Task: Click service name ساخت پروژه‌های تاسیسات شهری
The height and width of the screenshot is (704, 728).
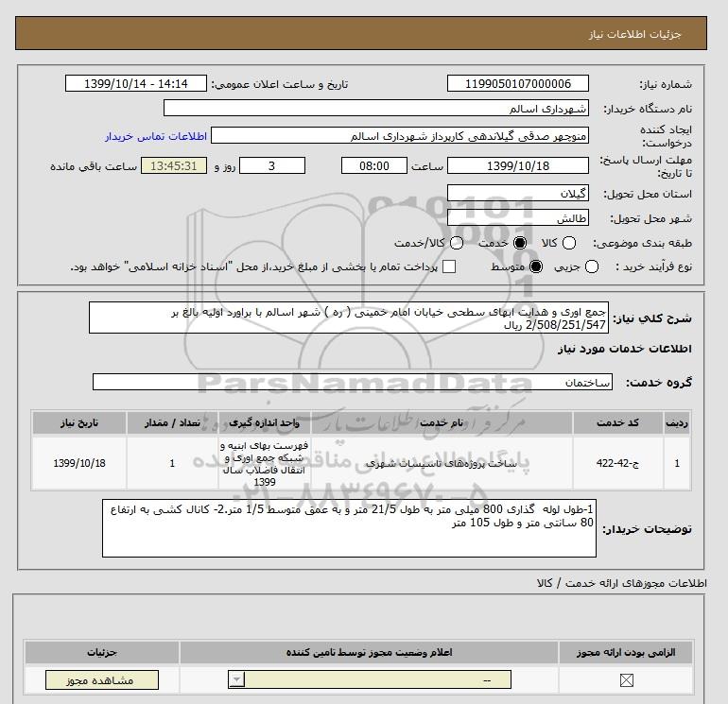Action: point(442,463)
